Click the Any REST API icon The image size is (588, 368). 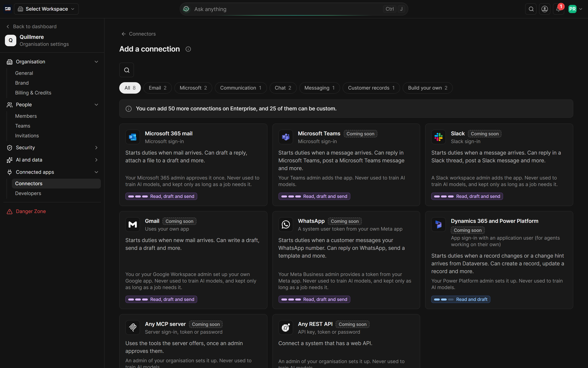pos(286,328)
